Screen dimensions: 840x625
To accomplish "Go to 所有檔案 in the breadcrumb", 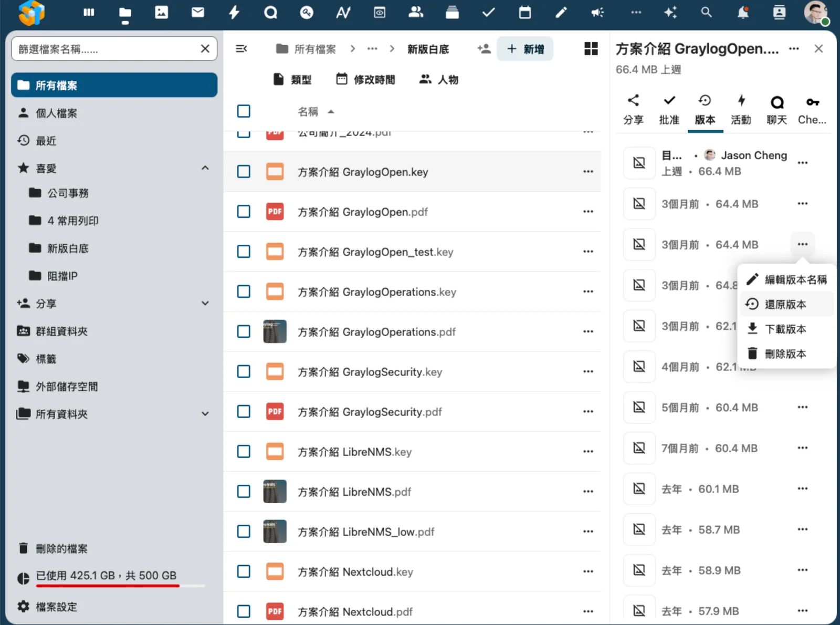I will click(306, 49).
